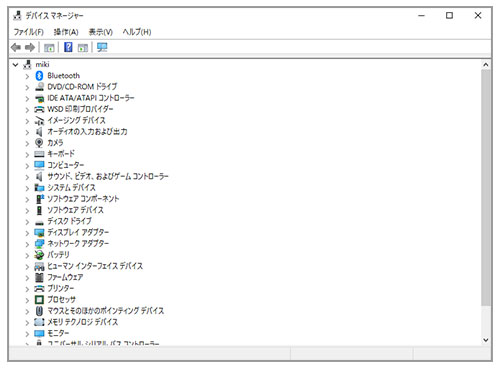This screenshot has height=370, width=500.
Task: Open the 操作(A) menu
Action: 66,32
